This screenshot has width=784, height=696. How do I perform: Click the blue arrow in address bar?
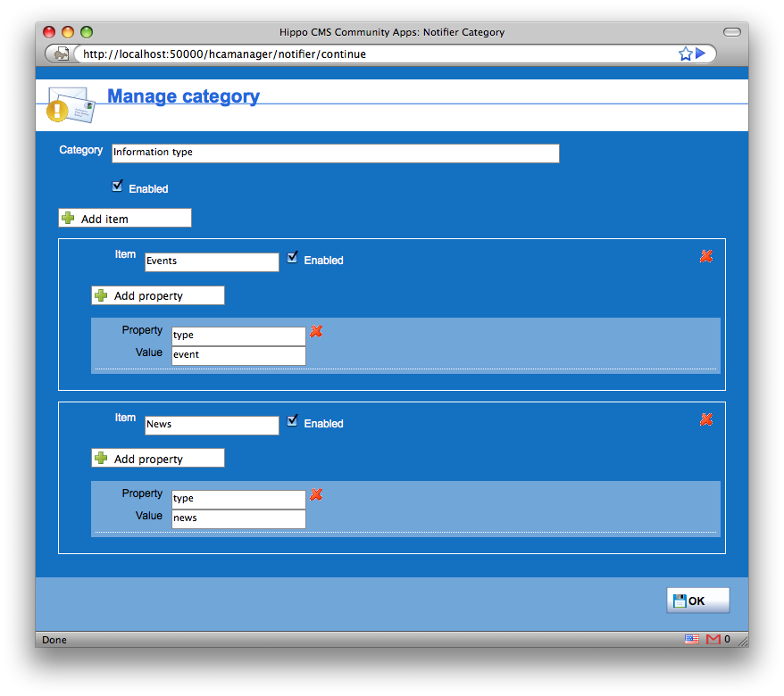701,54
